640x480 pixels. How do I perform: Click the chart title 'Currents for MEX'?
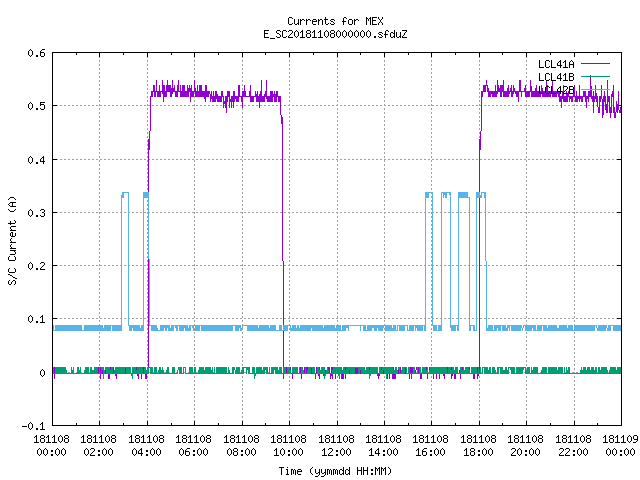coord(335,21)
